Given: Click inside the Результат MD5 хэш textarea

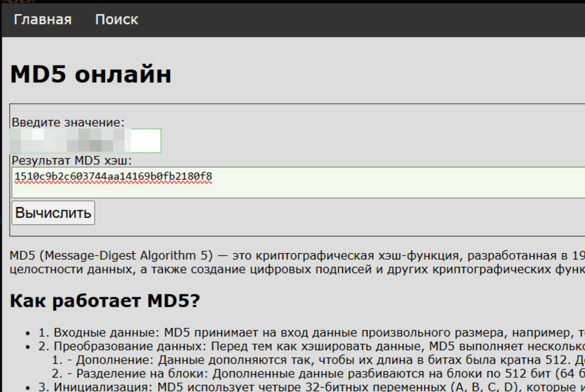Looking at the screenshot, I should coord(298,183).
